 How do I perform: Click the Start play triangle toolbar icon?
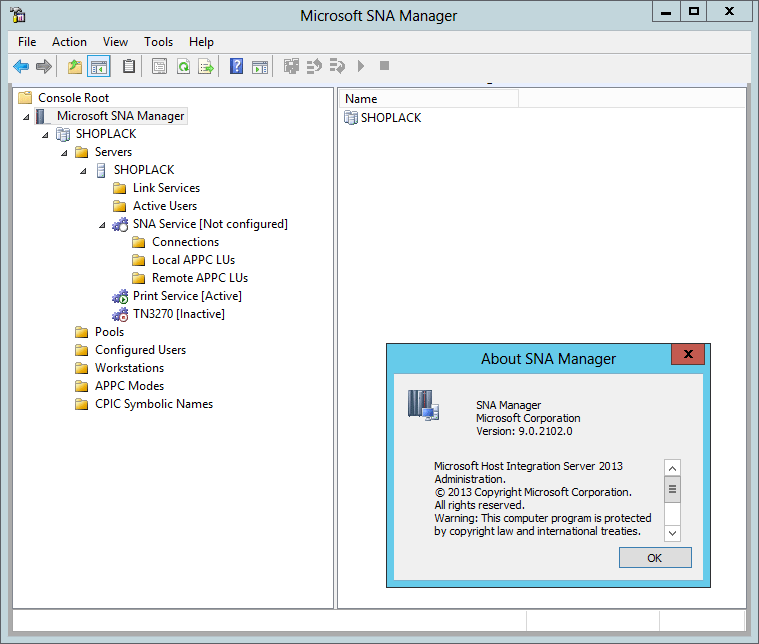(361, 66)
